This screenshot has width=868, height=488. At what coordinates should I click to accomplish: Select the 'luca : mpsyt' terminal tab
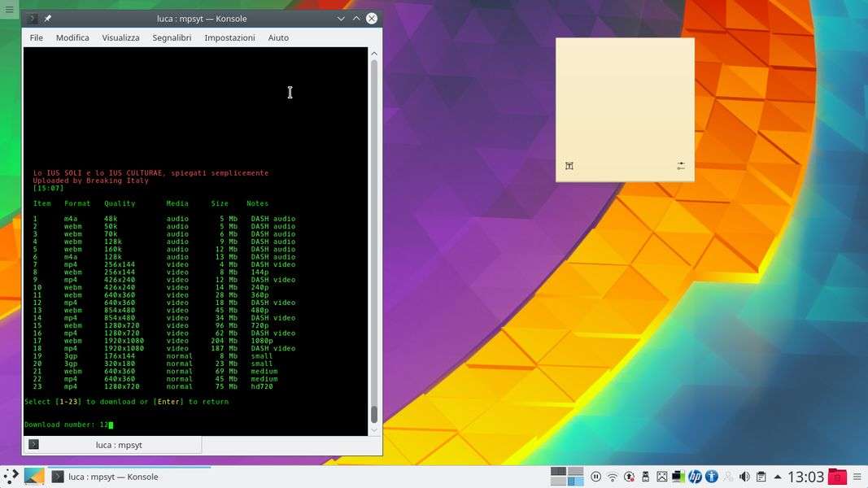click(x=114, y=445)
